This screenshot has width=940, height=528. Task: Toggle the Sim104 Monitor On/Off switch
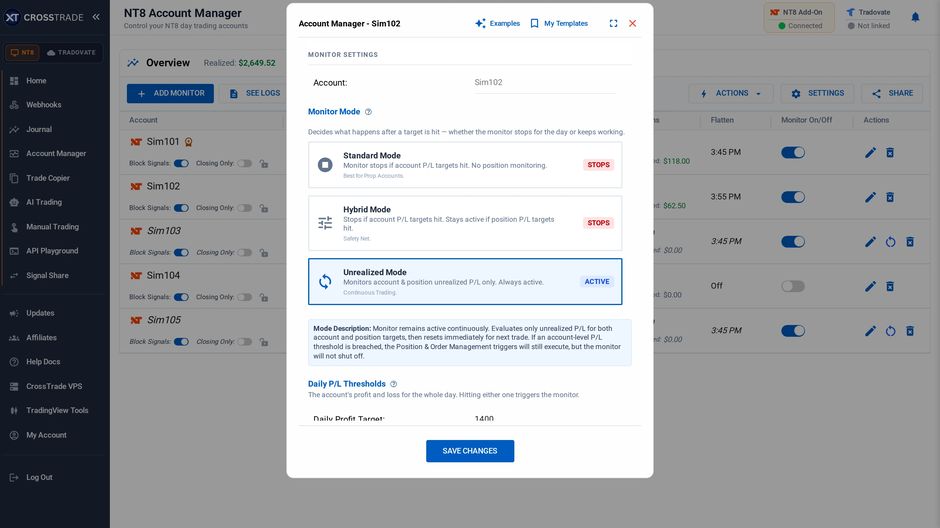[x=793, y=286]
